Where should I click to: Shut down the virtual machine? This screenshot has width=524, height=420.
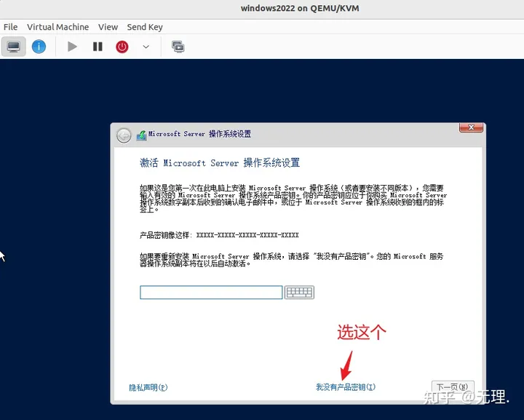click(x=122, y=47)
